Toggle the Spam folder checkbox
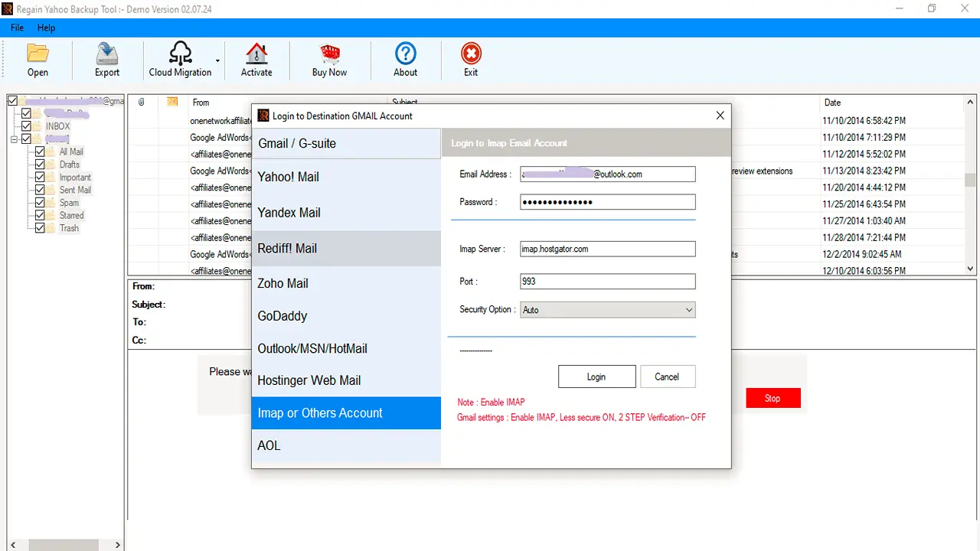The height and width of the screenshot is (551, 980). tap(40, 203)
